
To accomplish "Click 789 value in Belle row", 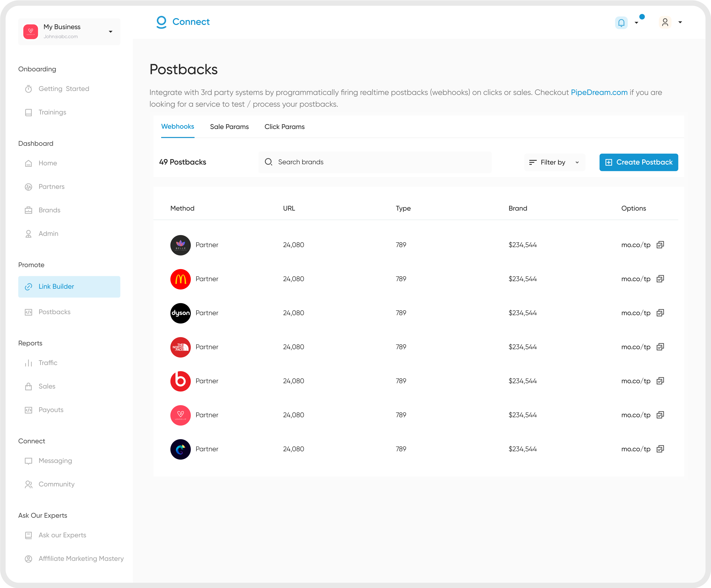I will point(401,245).
